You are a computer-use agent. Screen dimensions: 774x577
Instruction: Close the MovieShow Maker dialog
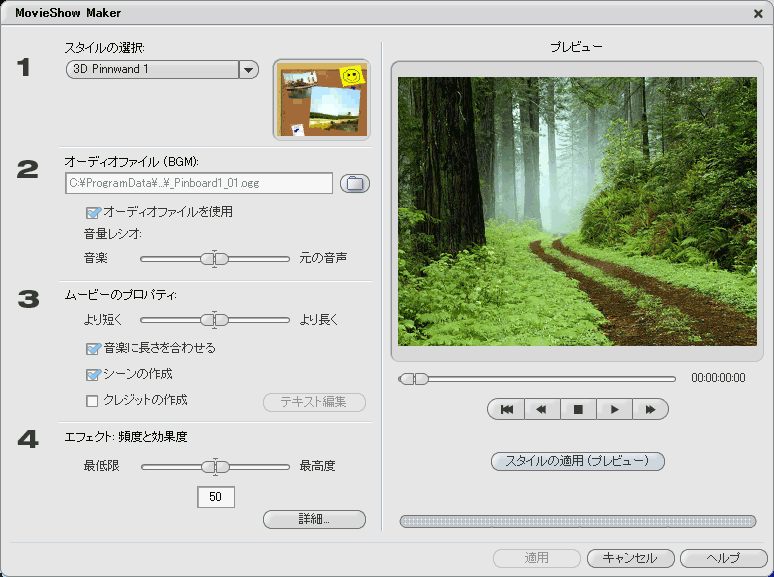click(x=758, y=14)
